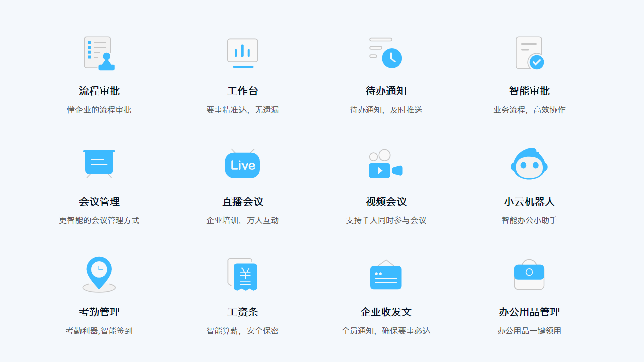The height and width of the screenshot is (362, 644).
Task: Click the 办公用品管理 shopping bag icon
Action: (529, 275)
